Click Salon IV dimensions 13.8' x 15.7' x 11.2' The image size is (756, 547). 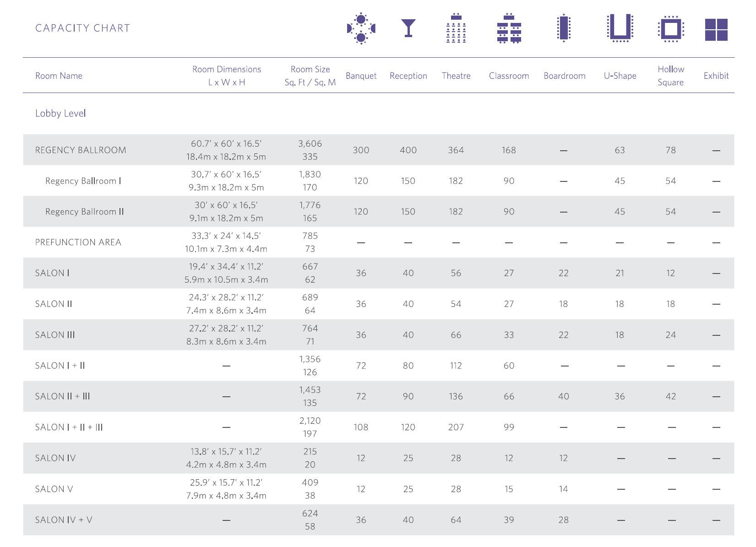226,451
